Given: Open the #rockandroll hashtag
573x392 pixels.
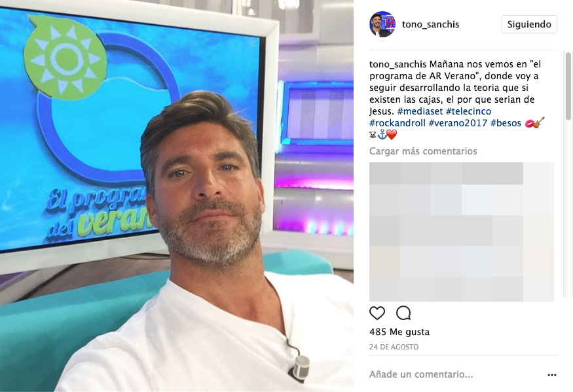Looking at the screenshot, I should [x=397, y=123].
